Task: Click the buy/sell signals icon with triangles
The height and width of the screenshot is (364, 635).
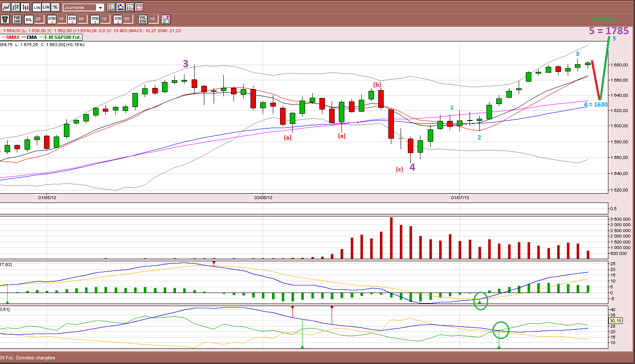Action: click(x=165, y=19)
